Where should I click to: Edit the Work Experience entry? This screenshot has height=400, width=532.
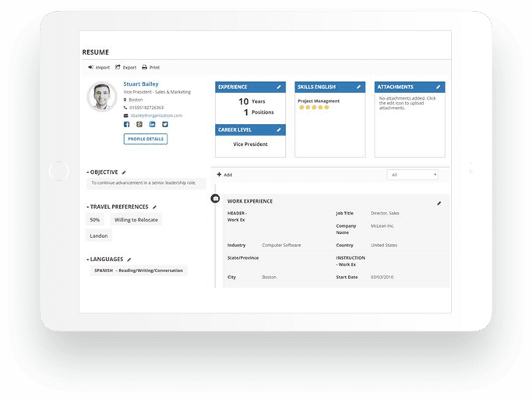439,203
